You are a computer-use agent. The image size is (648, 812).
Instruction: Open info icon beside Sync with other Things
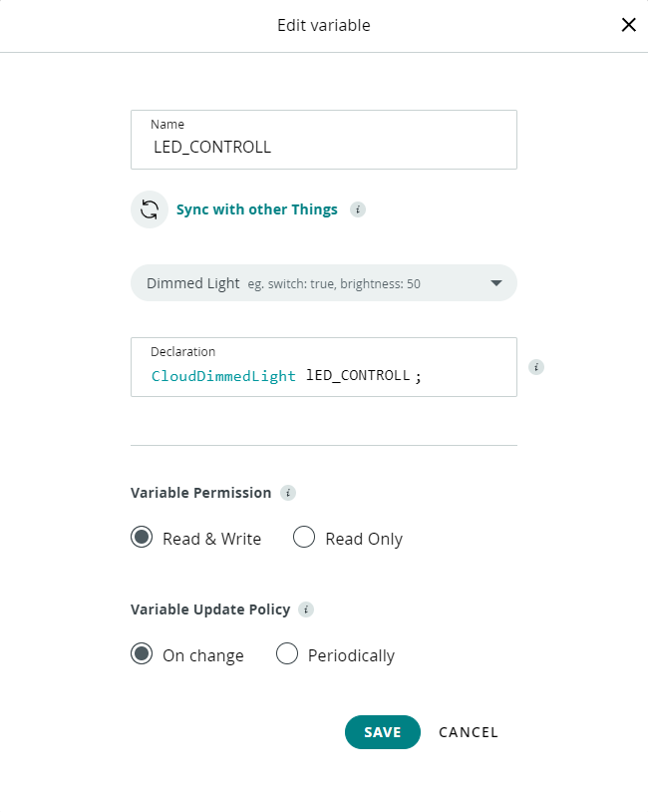click(358, 209)
